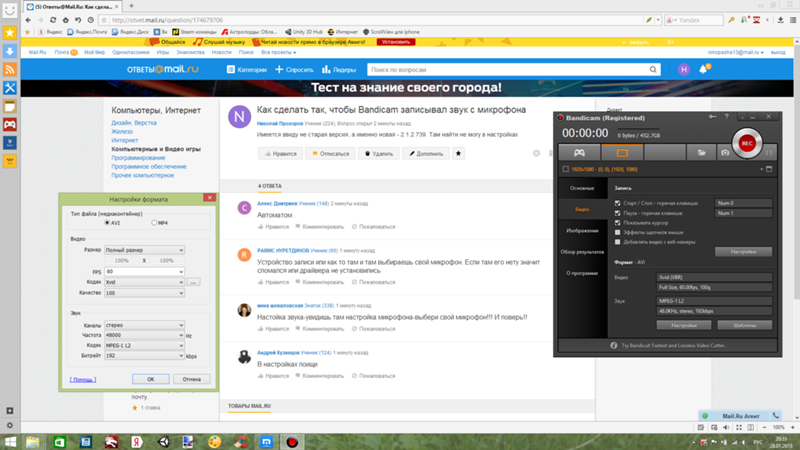Viewport: 800px width, 450px height.
Task: Open Bandicam's output folder icon
Action: coord(702,153)
